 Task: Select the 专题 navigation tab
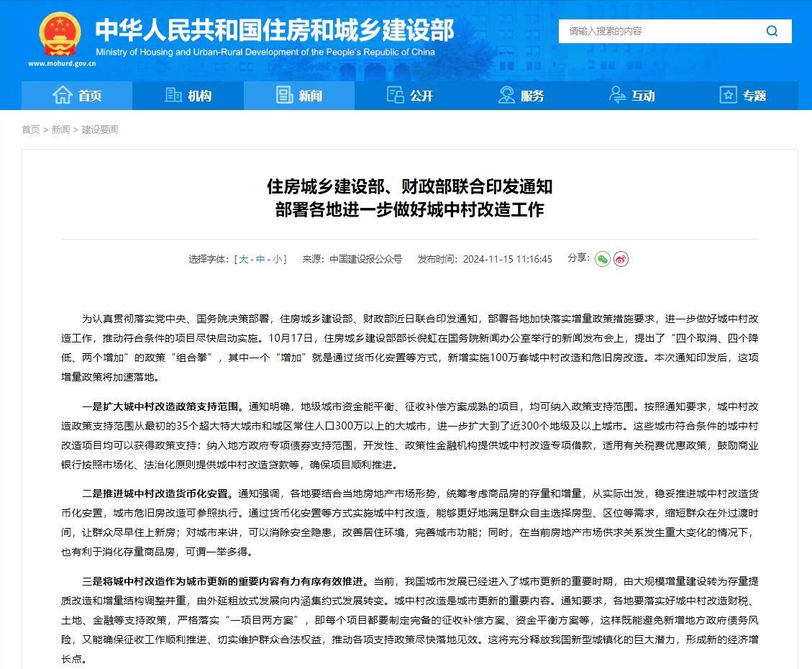tap(743, 96)
